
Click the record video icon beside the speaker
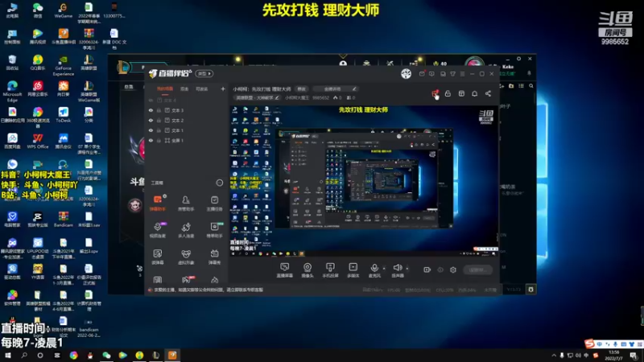(x=427, y=269)
